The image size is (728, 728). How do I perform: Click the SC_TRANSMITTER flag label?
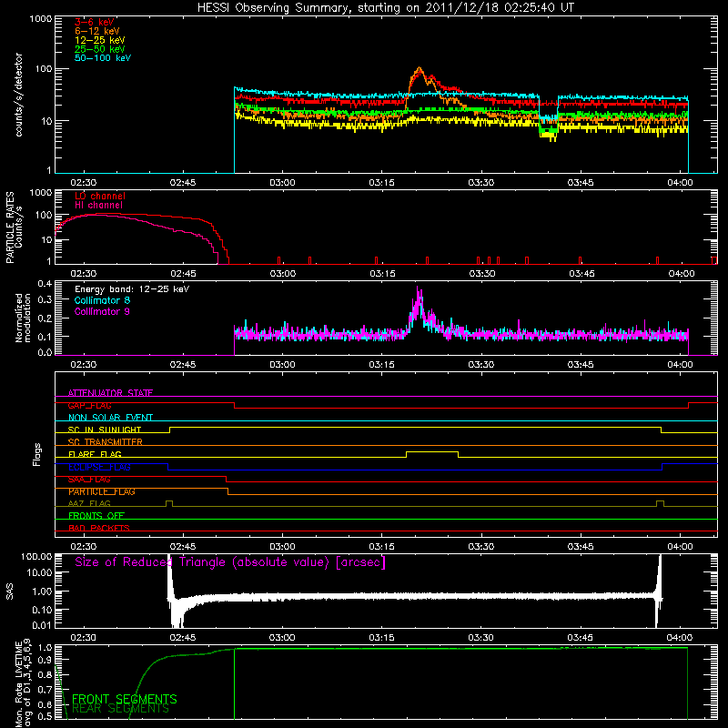click(x=106, y=442)
